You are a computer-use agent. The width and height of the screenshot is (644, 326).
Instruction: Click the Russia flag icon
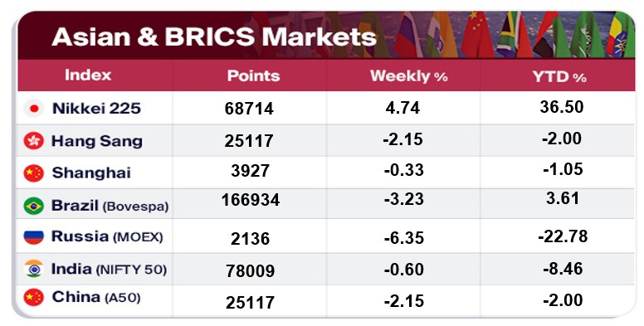pos(34,237)
